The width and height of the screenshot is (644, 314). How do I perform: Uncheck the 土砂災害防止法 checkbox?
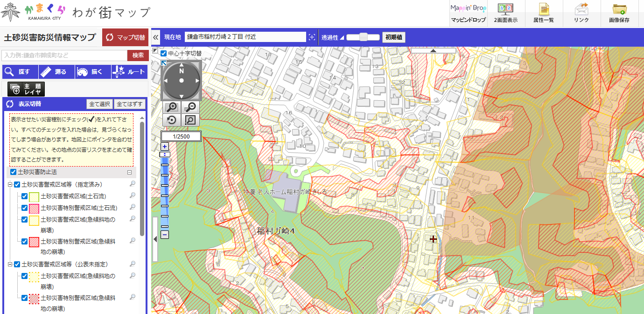click(14, 172)
